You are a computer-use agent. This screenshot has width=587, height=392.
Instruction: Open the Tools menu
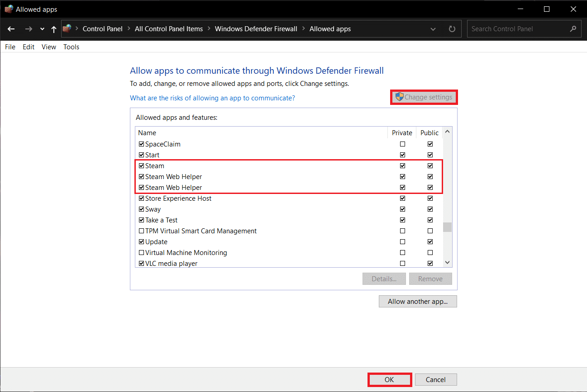click(x=71, y=47)
